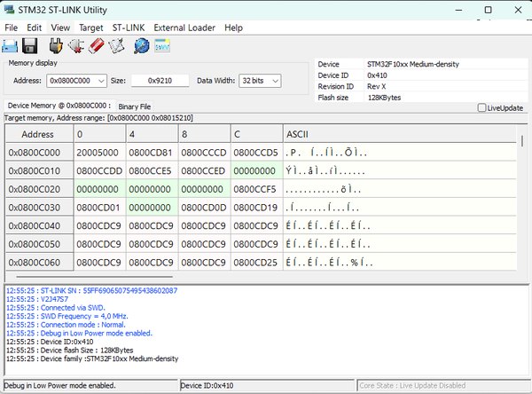Click the Open file toolbar icon
Viewport: 532px width, 394px height.
point(10,46)
